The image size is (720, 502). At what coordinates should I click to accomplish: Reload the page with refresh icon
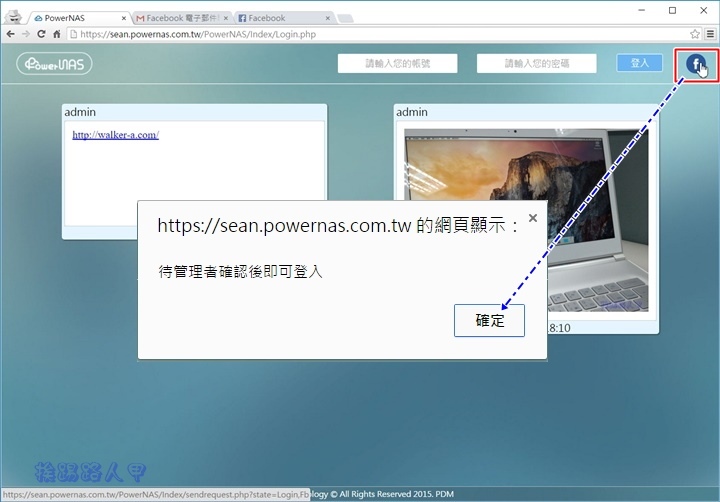[x=42, y=34]
